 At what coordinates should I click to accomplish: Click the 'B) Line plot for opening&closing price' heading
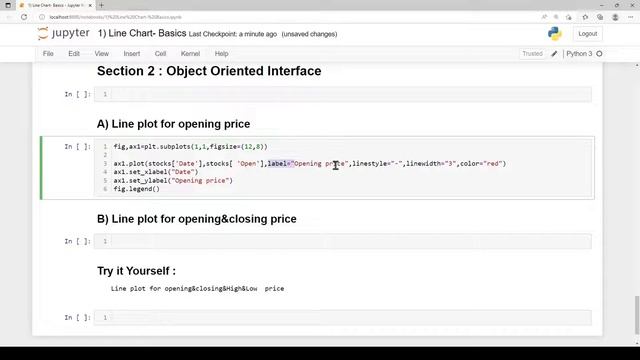pos(197,219)
